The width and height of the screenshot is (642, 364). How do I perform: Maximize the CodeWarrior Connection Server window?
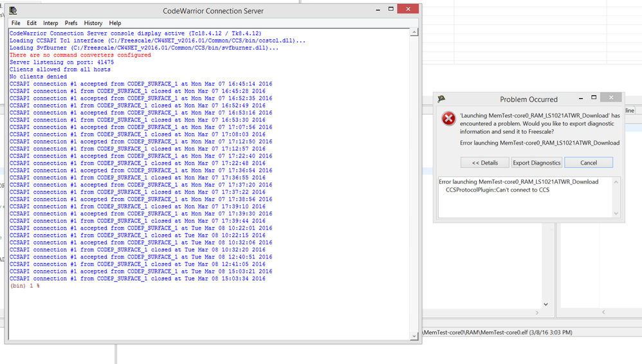[391, 9]
